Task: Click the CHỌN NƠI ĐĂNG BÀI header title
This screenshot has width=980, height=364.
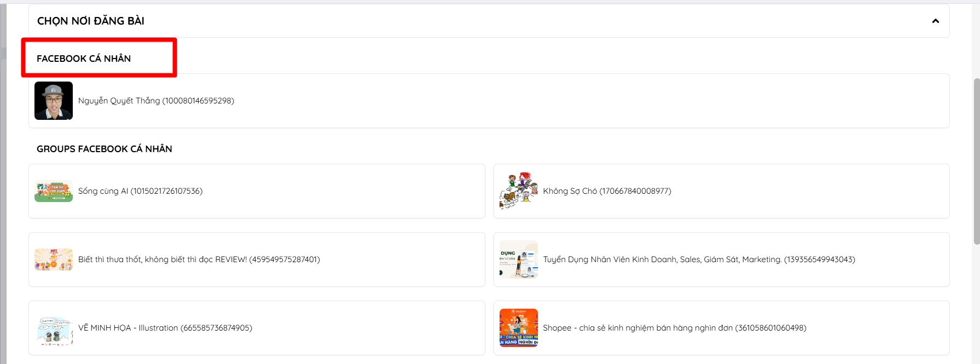Action: point(91,21)
